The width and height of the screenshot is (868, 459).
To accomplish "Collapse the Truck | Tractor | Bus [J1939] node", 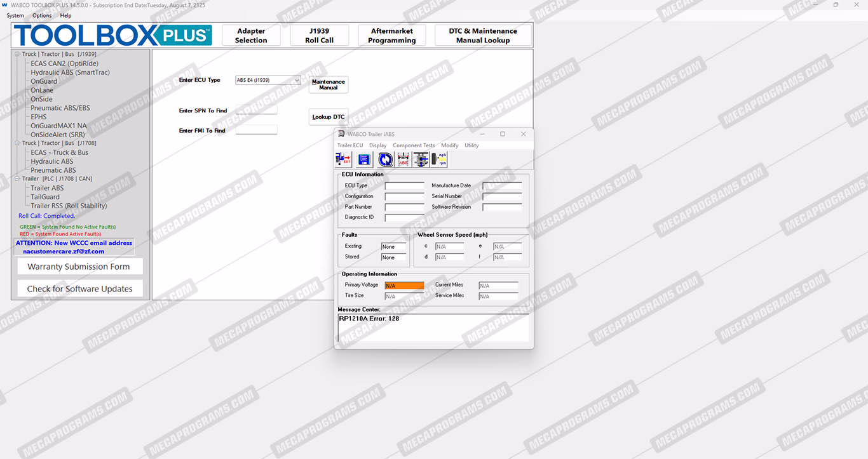I will click(17, 55).
